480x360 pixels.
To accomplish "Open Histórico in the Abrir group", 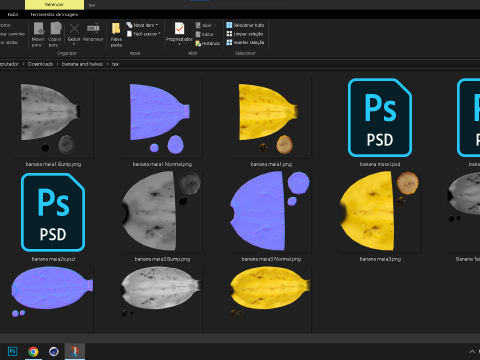I will tap(208, 43).
